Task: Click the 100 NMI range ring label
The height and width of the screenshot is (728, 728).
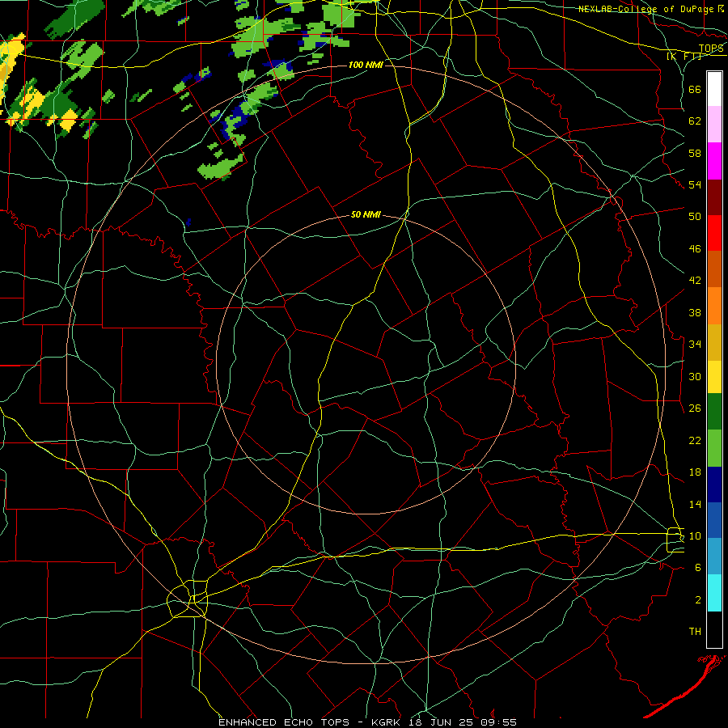Action: click(366, 65)
